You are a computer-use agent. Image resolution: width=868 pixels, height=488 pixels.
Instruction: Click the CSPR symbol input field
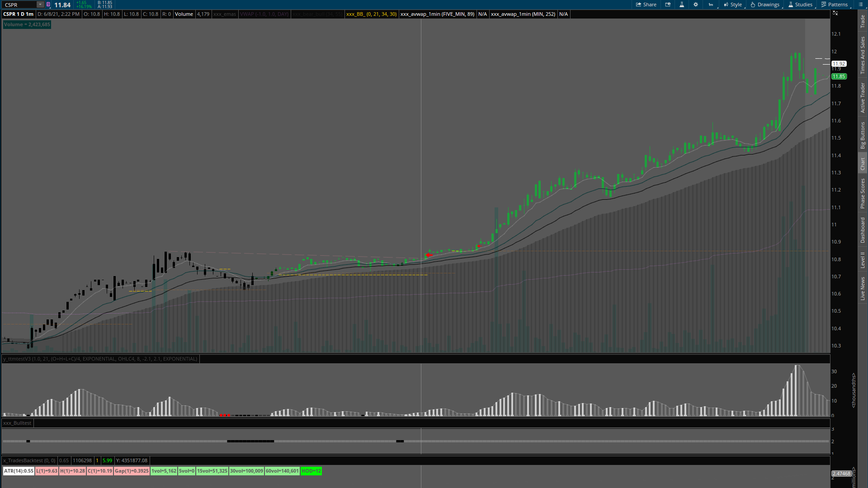point(19,5)
